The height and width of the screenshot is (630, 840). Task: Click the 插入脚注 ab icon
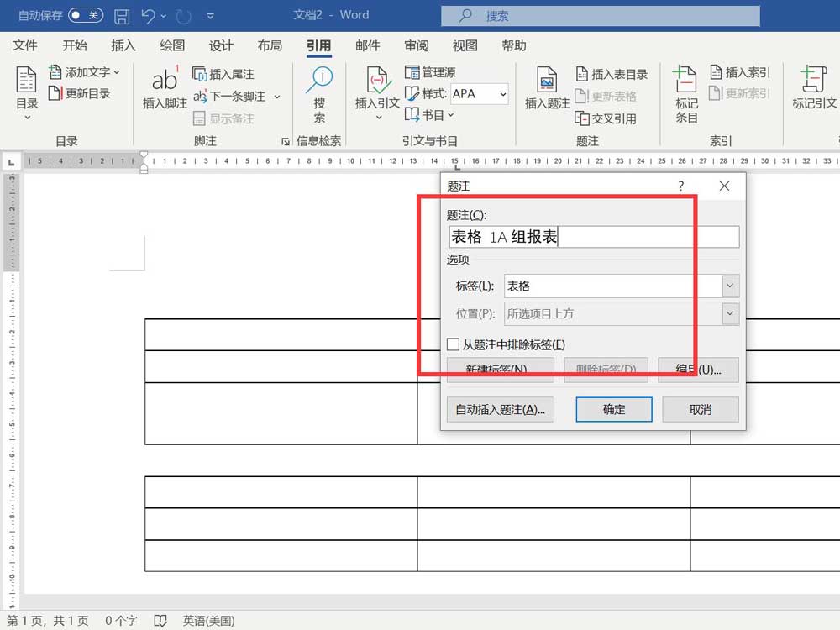click(x=165, y=80)
